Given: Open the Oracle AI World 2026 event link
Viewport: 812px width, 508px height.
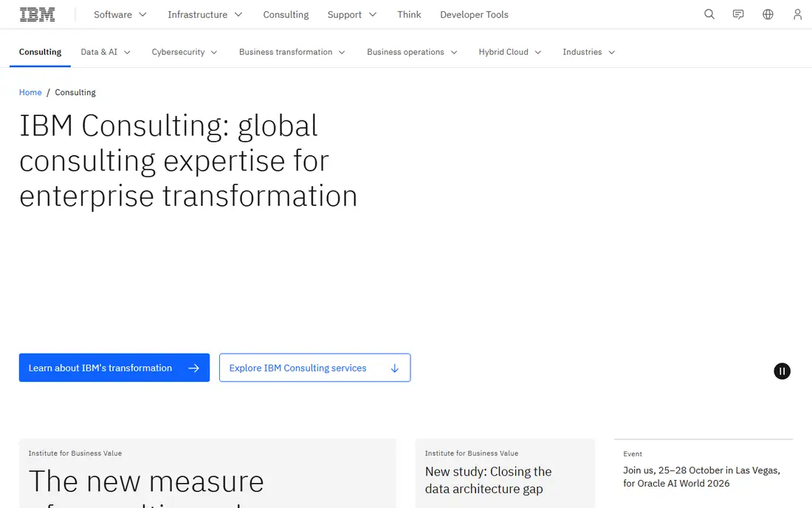Looking at the screenshot, I should [x=703, y=473].
